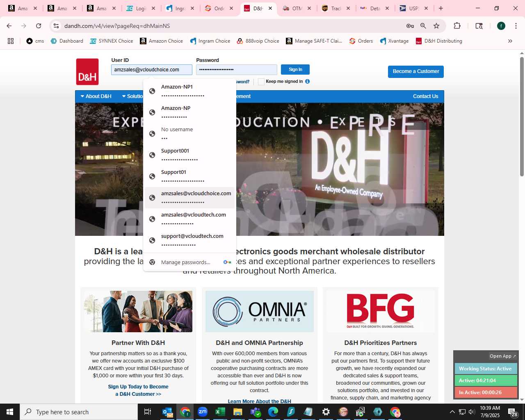Screen dimensions: 525x420
Task: Click Google Password Manager key icon in dropdown
Action: 227,262
